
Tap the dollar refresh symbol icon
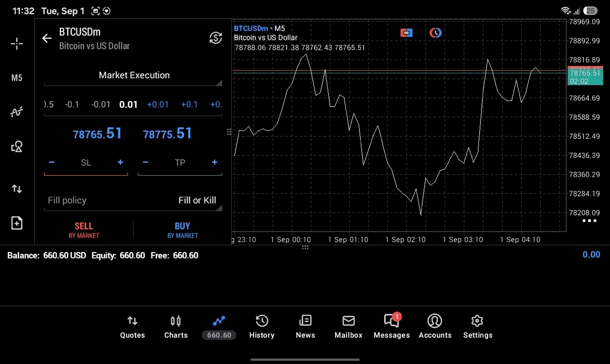point(216,38)
